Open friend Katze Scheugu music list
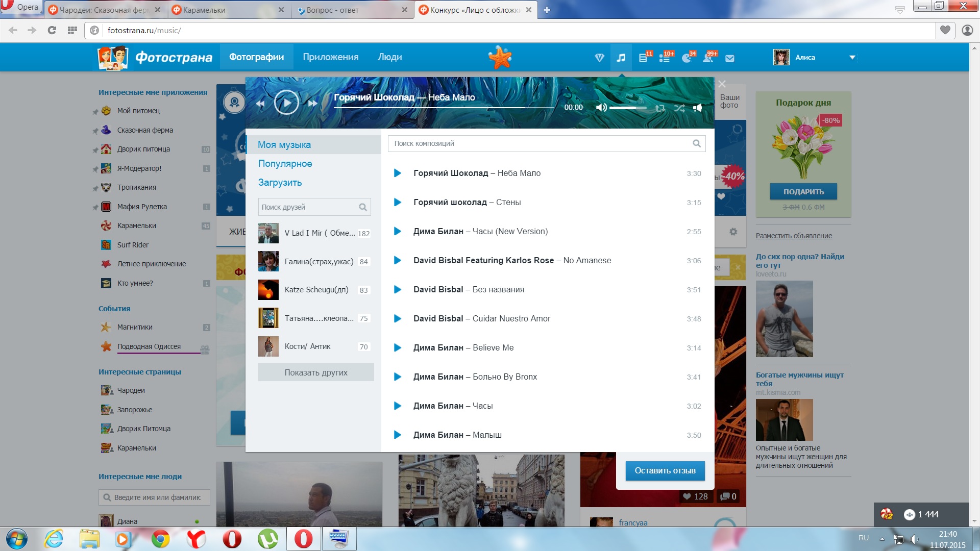The width and height of the screenshot is (980, 551). click(314, 290)
